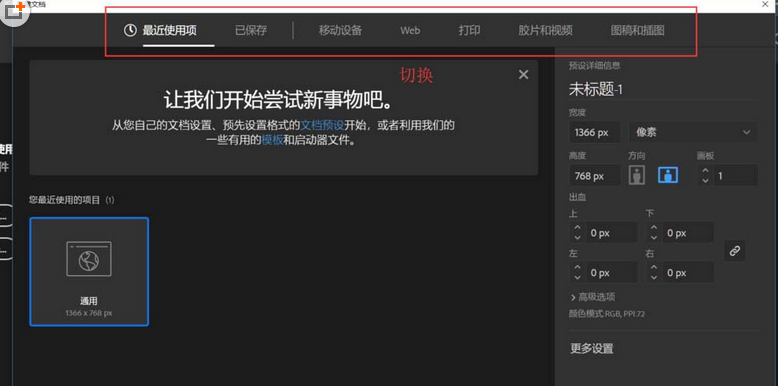Open the 图稿和插图 tab
Viewport: 778px width, 386px height.
tap(638, 31)
